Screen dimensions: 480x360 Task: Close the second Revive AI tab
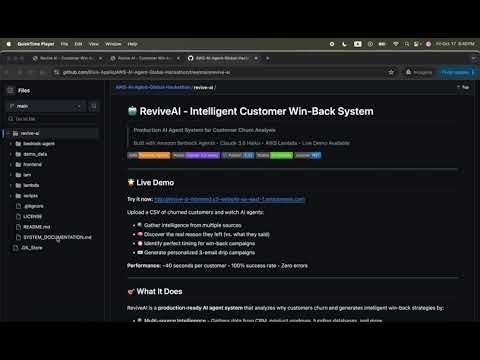tap(178, 58)
